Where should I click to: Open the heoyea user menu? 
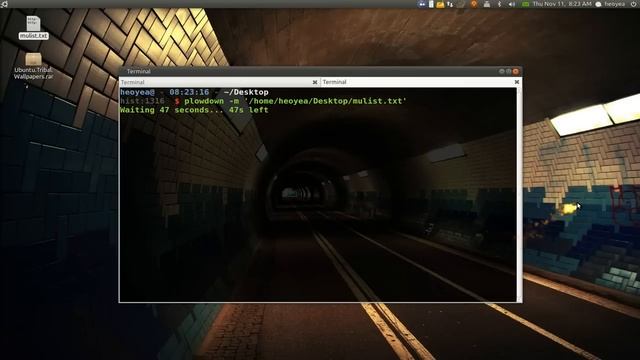[x=614, y=4]
